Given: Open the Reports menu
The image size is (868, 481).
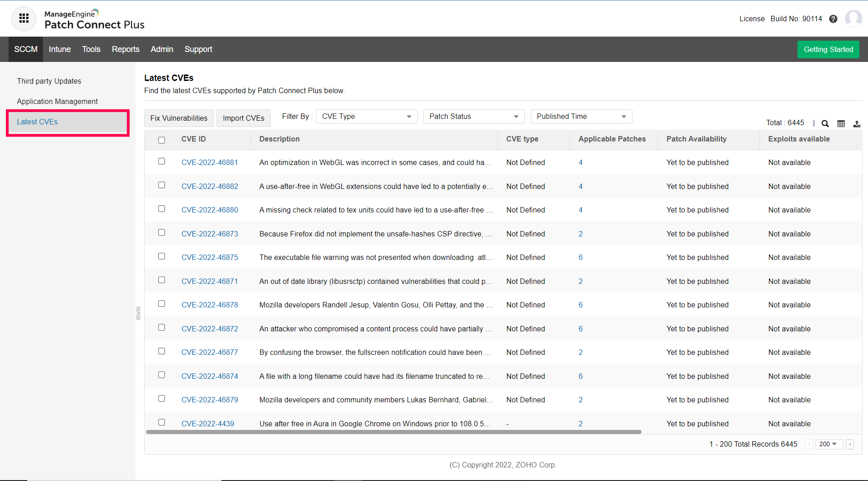Looking at the screenshot, I should point(125,49).
